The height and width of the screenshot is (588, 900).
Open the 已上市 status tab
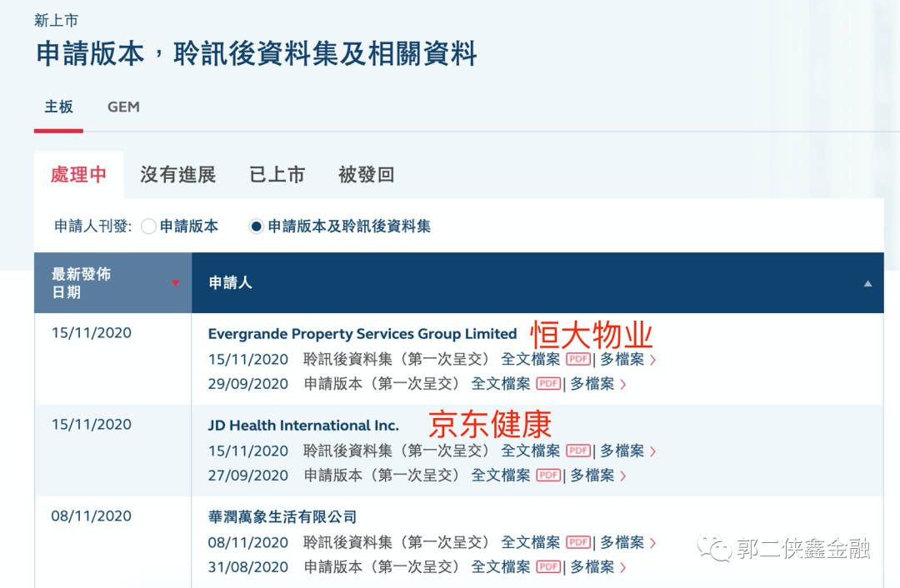click(277, 175)
